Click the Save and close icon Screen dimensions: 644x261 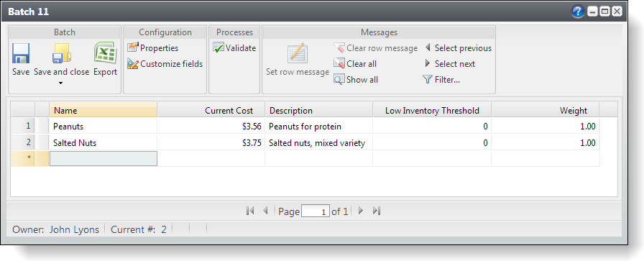click(x=62, y=53)
